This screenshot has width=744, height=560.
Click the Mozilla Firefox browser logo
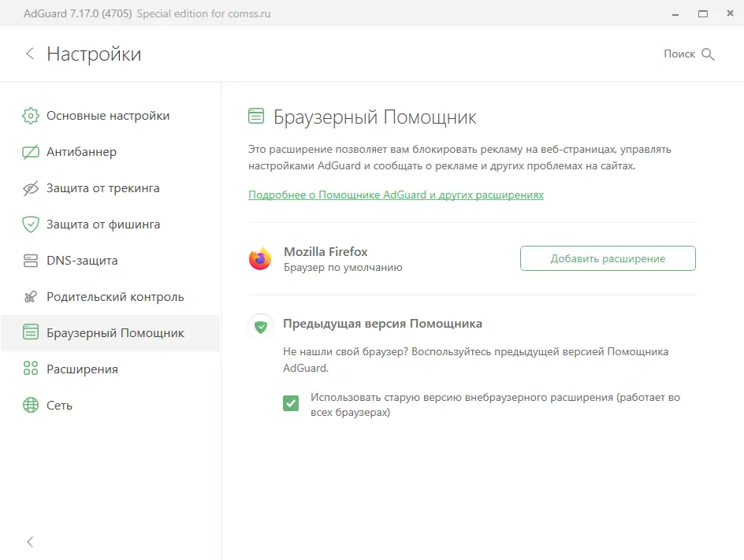(x=260, y=259)
